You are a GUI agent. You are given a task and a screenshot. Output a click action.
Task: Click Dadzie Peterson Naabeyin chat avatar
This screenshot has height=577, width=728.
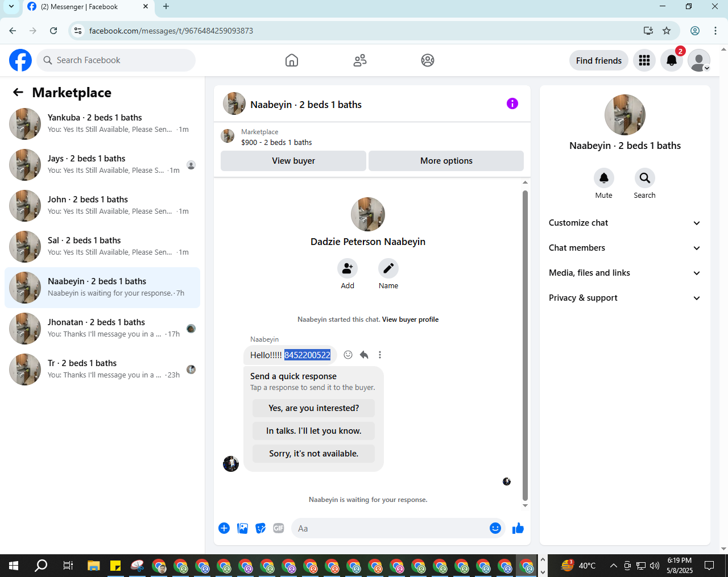pos(368,214)
